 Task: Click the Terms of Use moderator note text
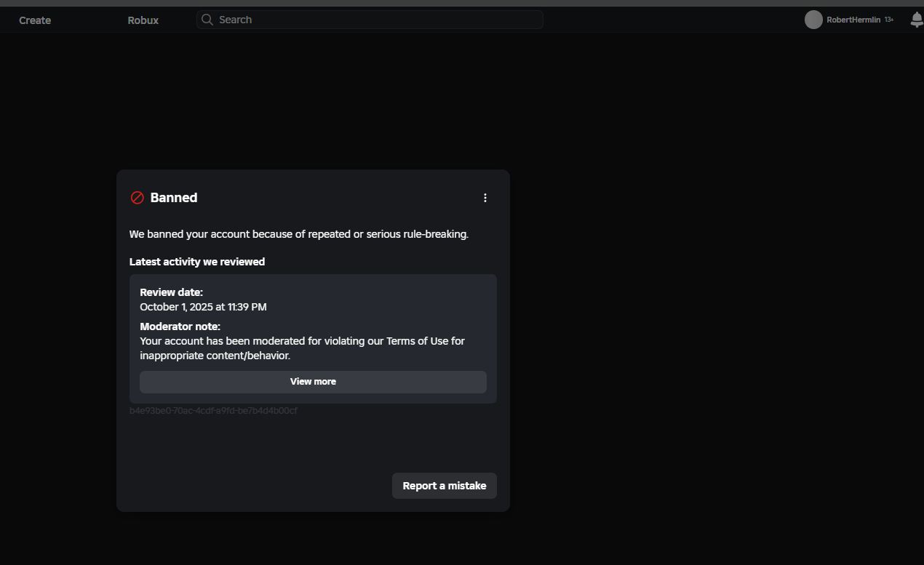pos(302,348)
